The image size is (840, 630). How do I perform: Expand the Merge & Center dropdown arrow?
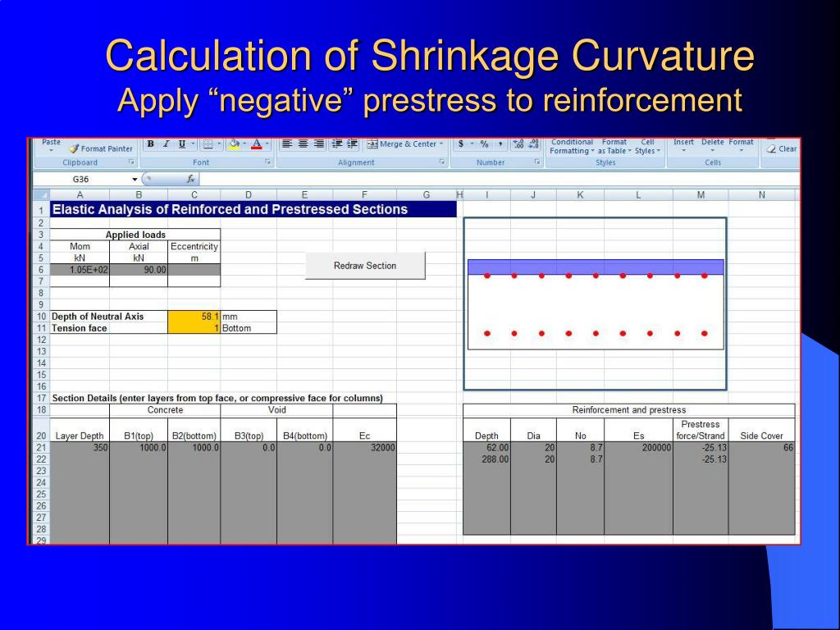click(x=441, y=144)
